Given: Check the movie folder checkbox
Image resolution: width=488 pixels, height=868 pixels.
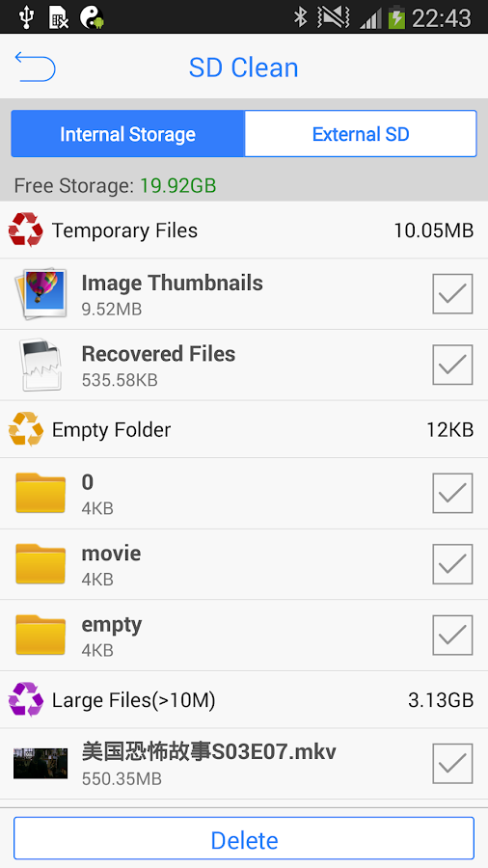Looking at the screenshot, I should [x=452, y=563].
